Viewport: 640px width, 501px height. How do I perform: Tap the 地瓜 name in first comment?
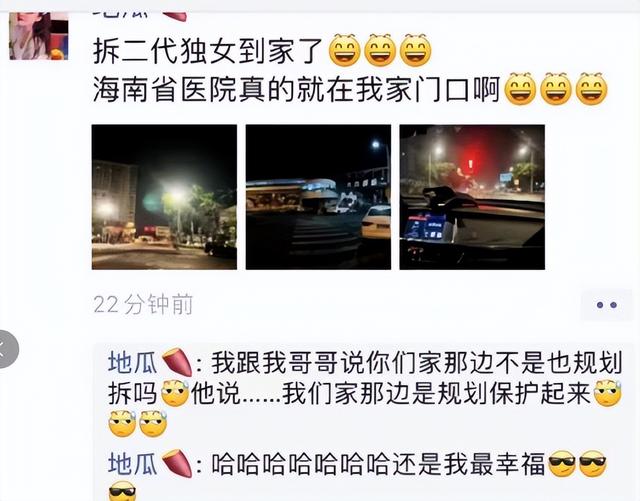tap(132, 363)
